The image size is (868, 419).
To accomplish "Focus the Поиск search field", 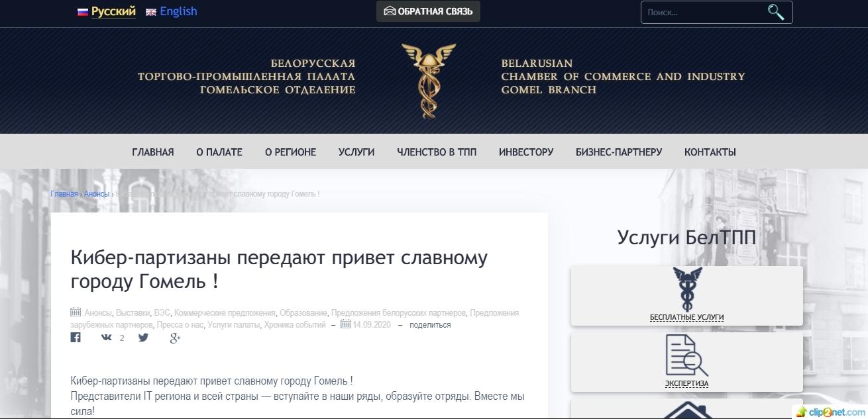I will click(702, 12).
